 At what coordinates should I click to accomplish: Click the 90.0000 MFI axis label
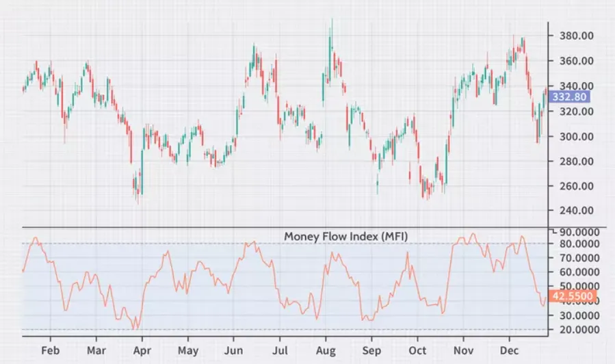pyautogui.click(x=579, y=232)
